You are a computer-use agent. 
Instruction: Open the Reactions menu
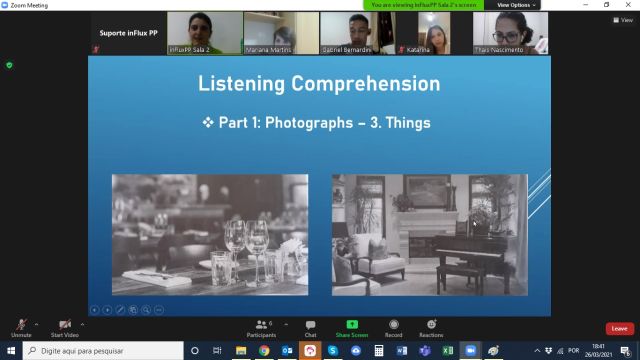(431, 329)
